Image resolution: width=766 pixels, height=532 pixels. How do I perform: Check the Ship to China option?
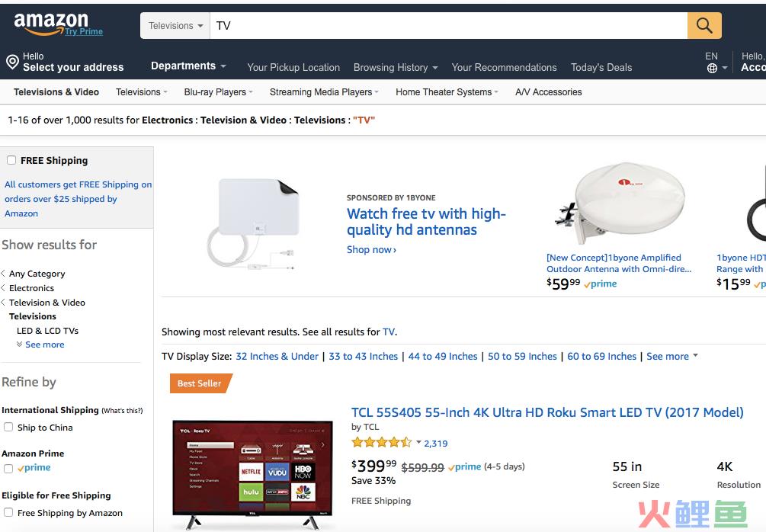(x=8, y=428)
